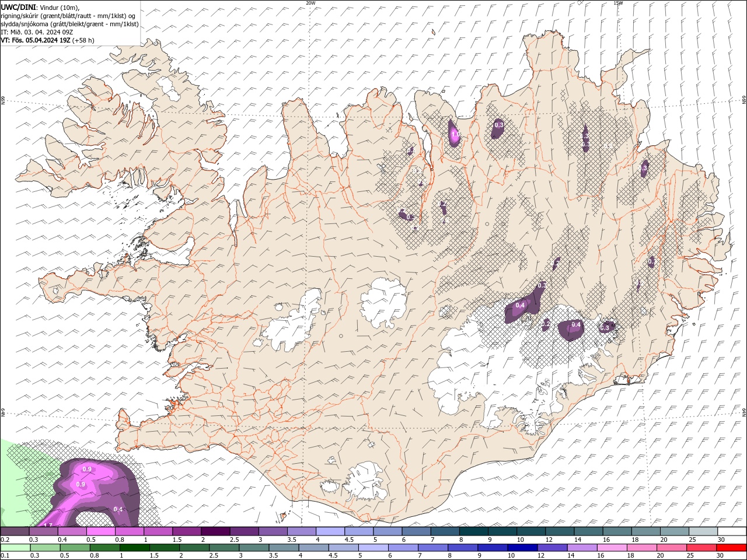Select the 'VT: Fös. 05.04.2024 19Z (+58 h)' line
This screenshot has height=560, width=747.
click(x=47, y=40)
